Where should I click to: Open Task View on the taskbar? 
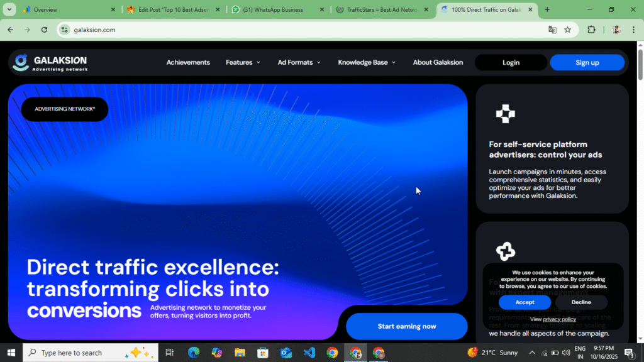tap(169, 353)
